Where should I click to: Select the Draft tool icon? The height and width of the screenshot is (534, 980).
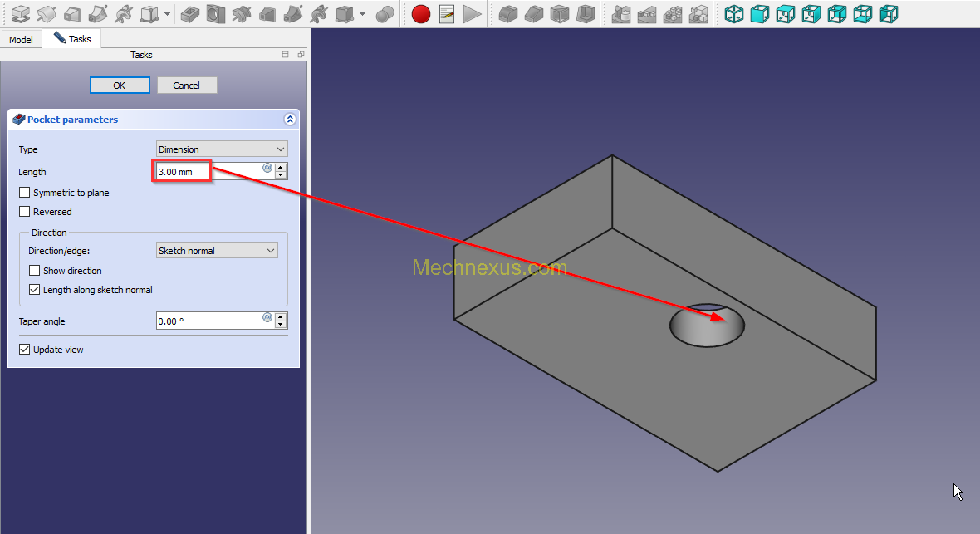[x=560, y=14]
